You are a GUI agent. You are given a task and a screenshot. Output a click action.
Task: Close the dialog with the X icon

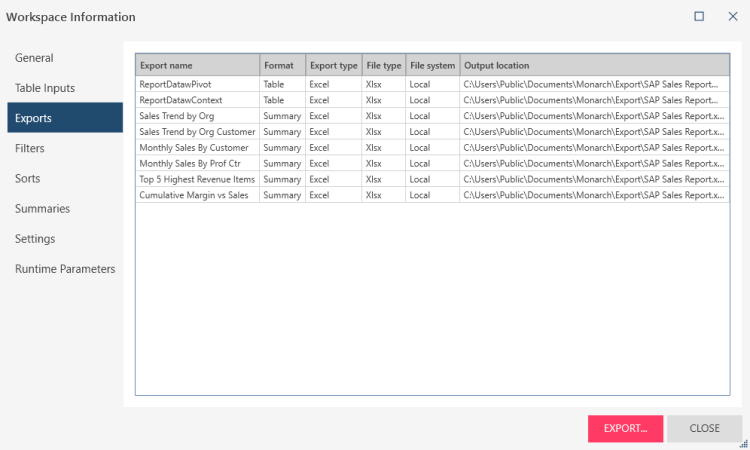pos(733,16)
